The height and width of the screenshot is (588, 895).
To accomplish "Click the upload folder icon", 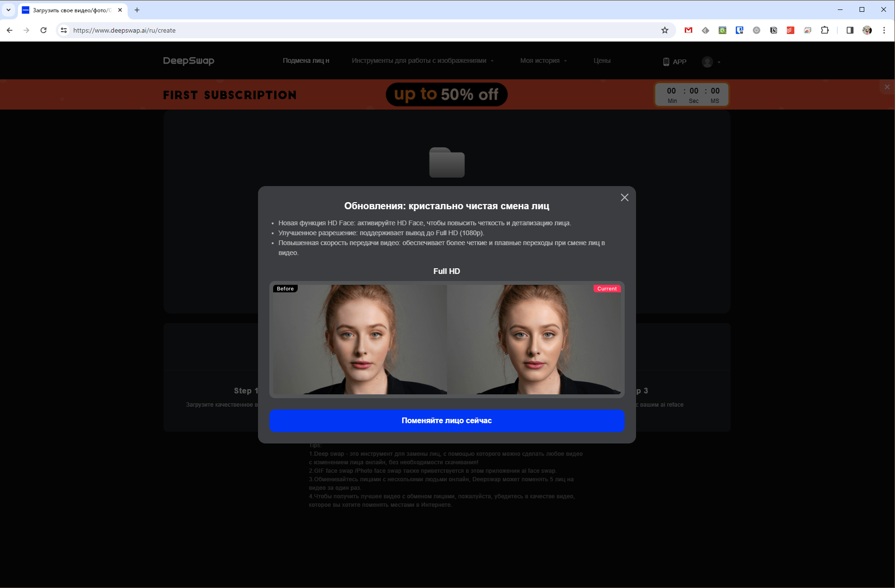I will [x=447, y=162].
